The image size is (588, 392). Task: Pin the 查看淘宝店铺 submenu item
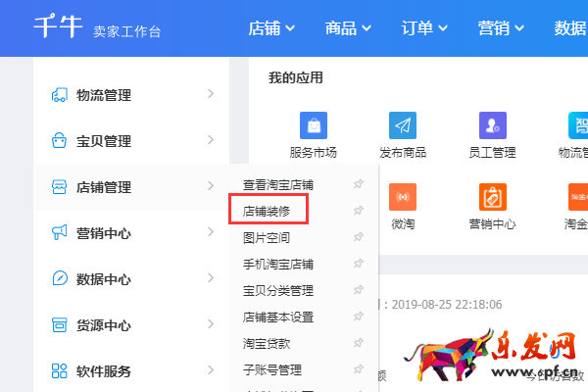pyautogui.click(x=358, y=184)
